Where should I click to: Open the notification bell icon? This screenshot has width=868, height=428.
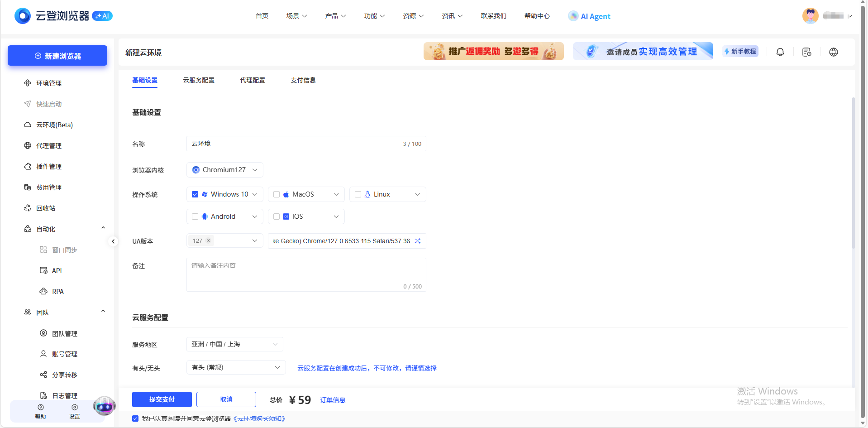780,52
